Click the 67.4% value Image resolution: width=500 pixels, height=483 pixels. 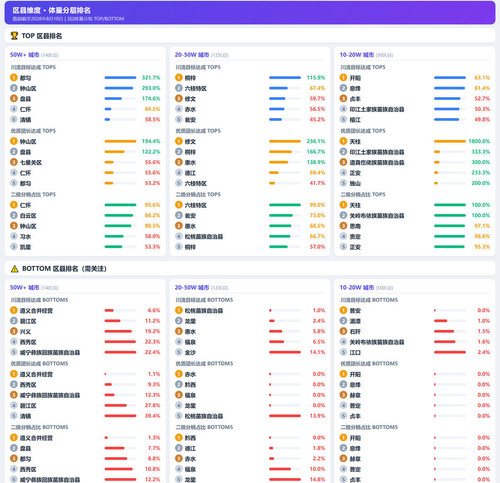pyautogui.click(x=317, y=88)
